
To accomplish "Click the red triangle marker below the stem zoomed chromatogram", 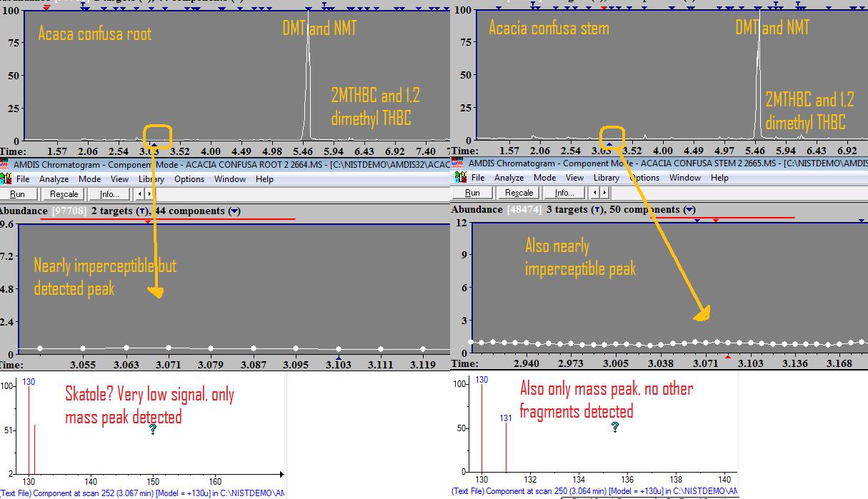I will point(728,356).
